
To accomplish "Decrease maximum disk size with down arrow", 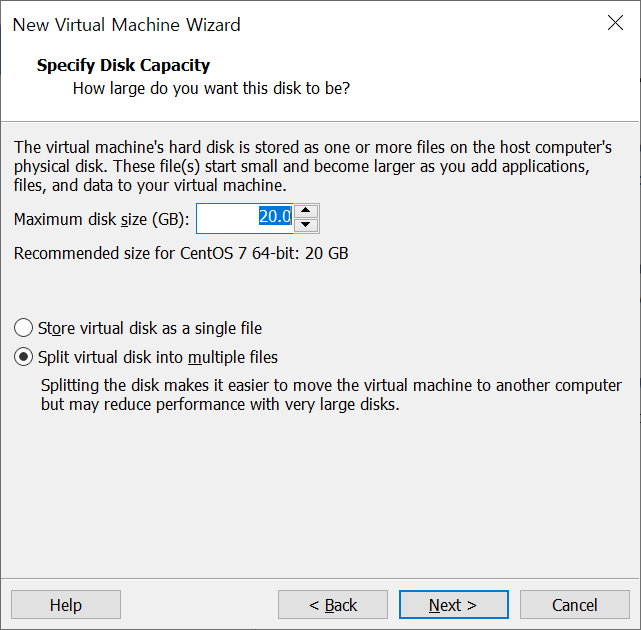I will (x=306, y=225).
